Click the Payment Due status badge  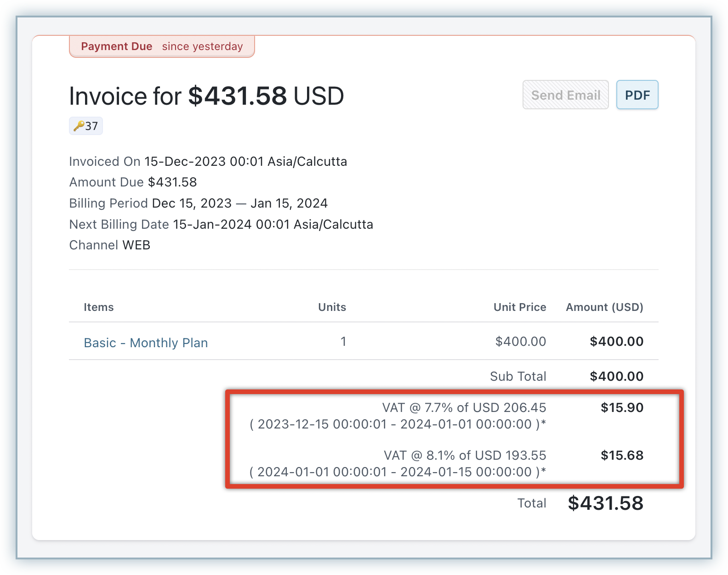162,46
